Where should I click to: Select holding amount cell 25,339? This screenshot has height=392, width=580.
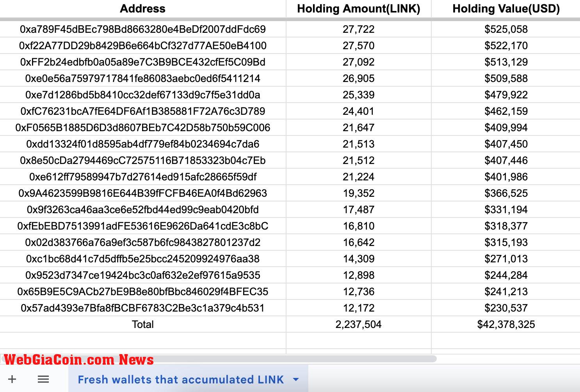click(359, 95)
